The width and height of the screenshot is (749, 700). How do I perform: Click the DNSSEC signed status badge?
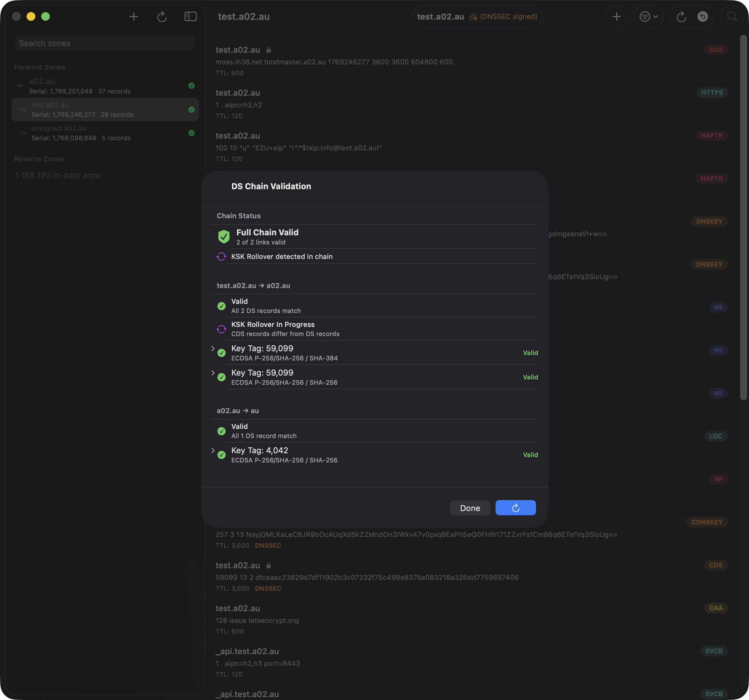pos(503,16)
